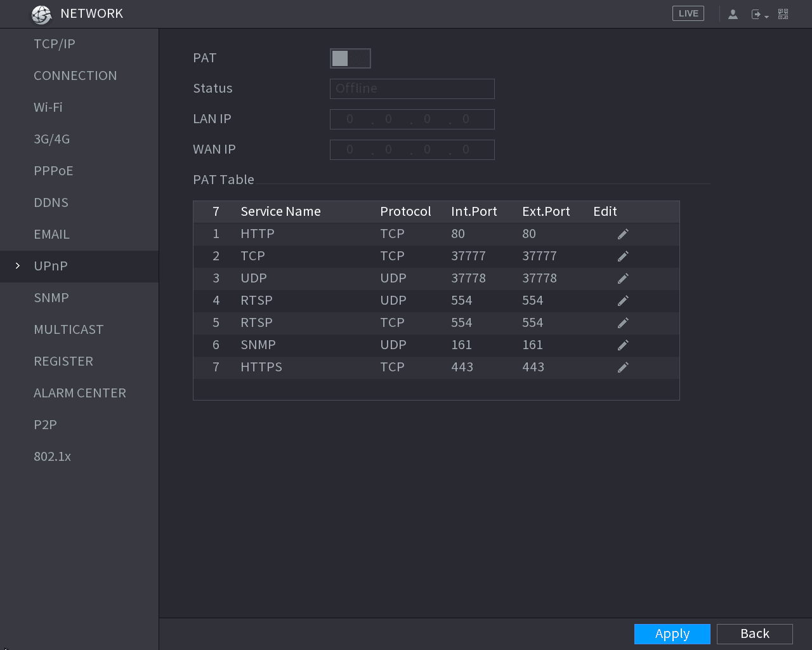Click the Ext.Port column header
The image size is (812, 650).
pos(546,212)
